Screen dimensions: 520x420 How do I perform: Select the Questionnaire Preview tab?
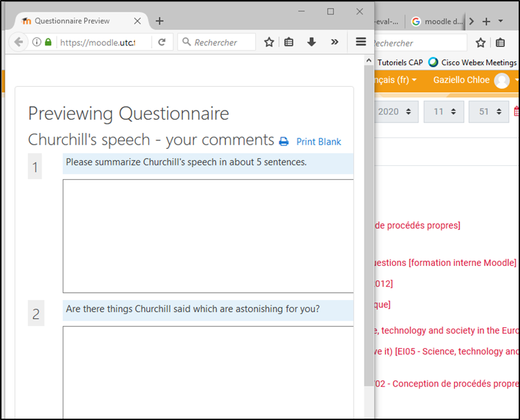pyautogui.click(x=81, y=21)
